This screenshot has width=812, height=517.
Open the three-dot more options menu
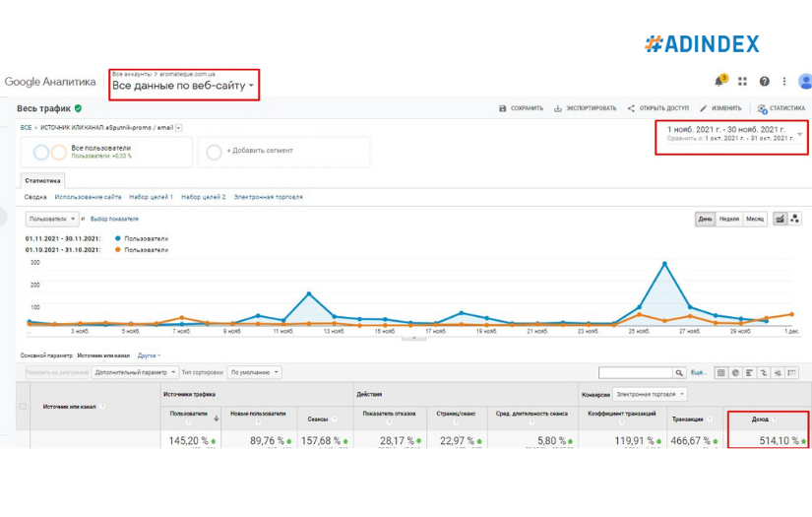[x=784, y=82]
